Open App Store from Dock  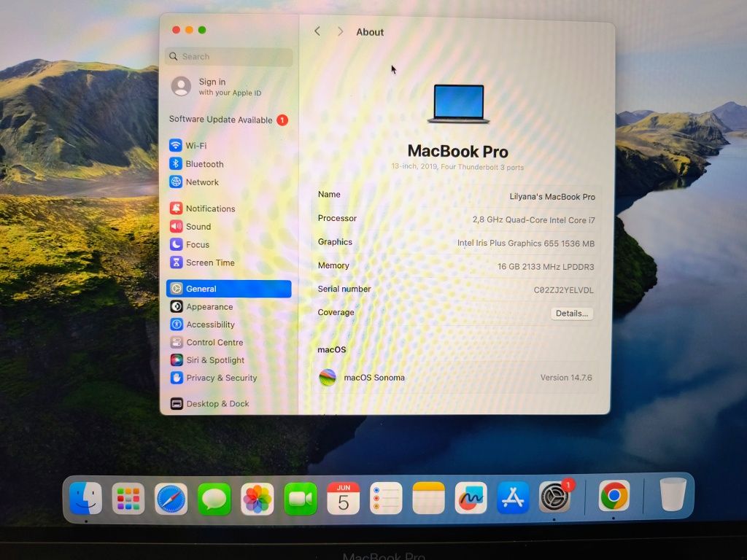pyautogui.click(x=513, y=497)
